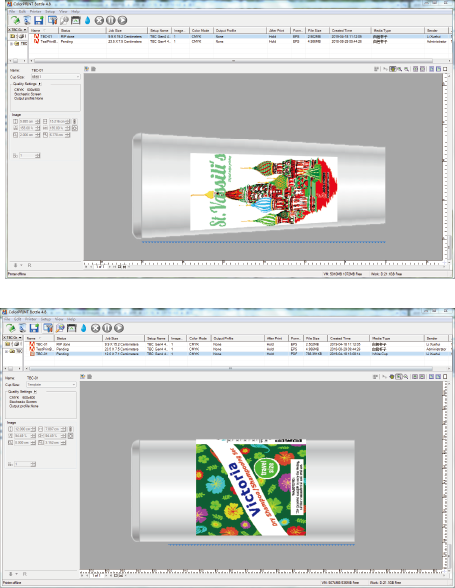Click the fit-to-cup icon, lower Image panel

click(x=71, y=436)
